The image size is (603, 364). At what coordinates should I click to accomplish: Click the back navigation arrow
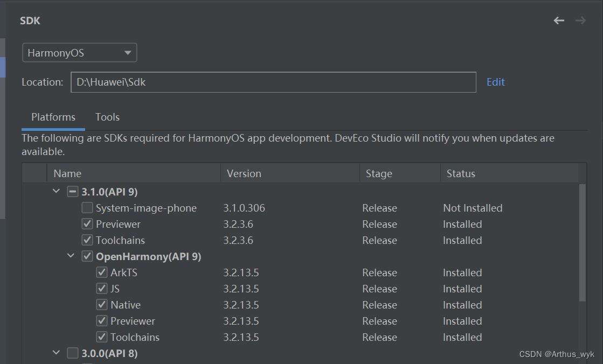tap(559, 20)
